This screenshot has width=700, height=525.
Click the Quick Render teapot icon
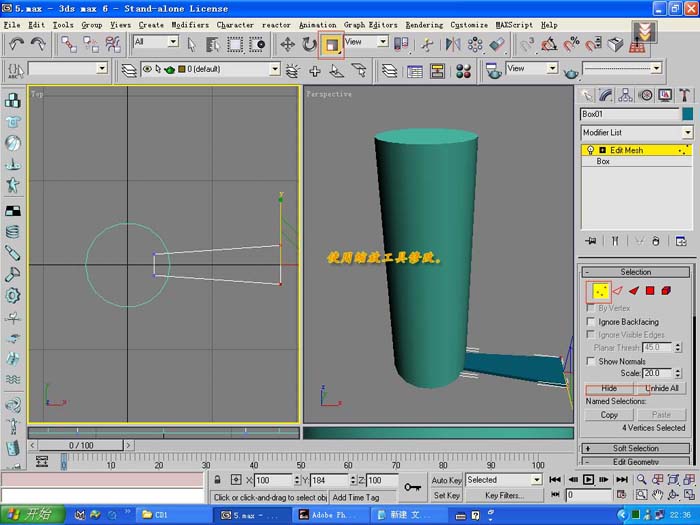[571, 72]
